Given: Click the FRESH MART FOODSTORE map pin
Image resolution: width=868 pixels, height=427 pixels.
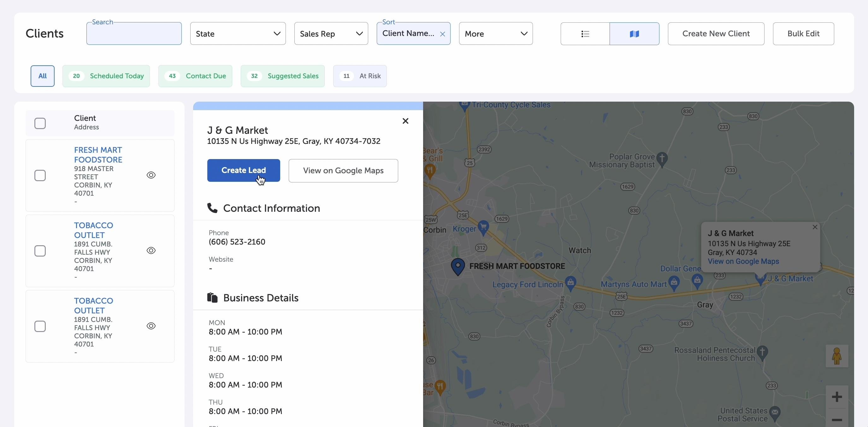Looking at the screenshot, I should tap(458, 266).
